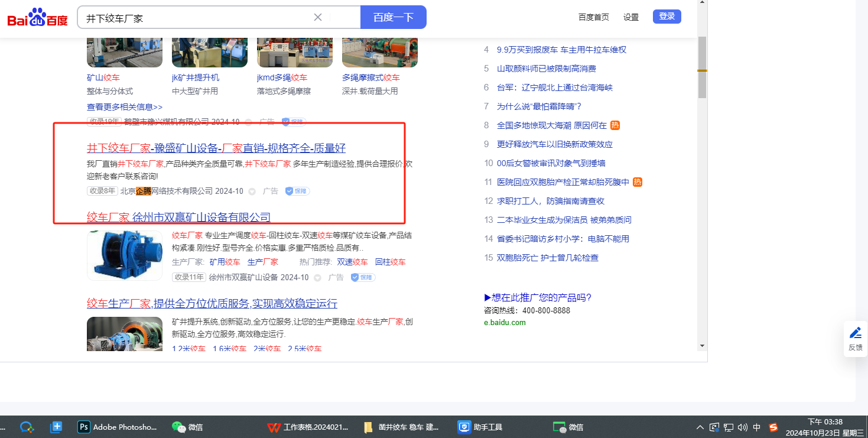The height and width of the screenshot is (438, 868).
Task: Click 收录11年 badge
Action: coord(189,277)
